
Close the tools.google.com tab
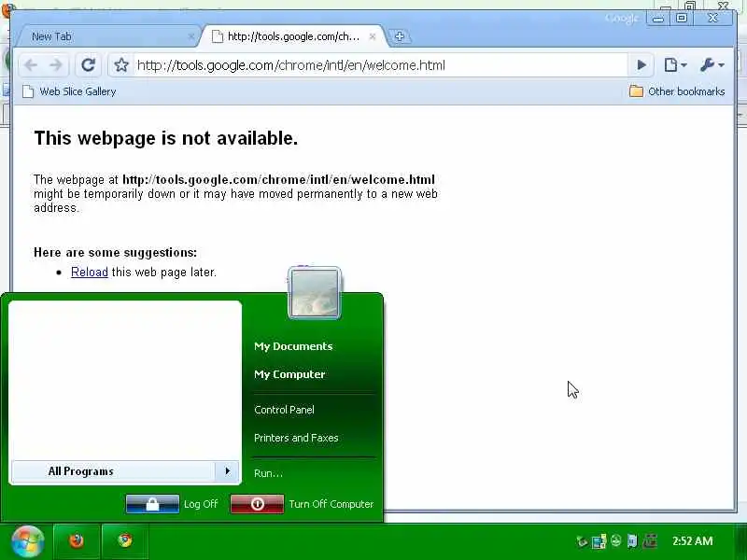pyautogui.click(x=373, y=36)
